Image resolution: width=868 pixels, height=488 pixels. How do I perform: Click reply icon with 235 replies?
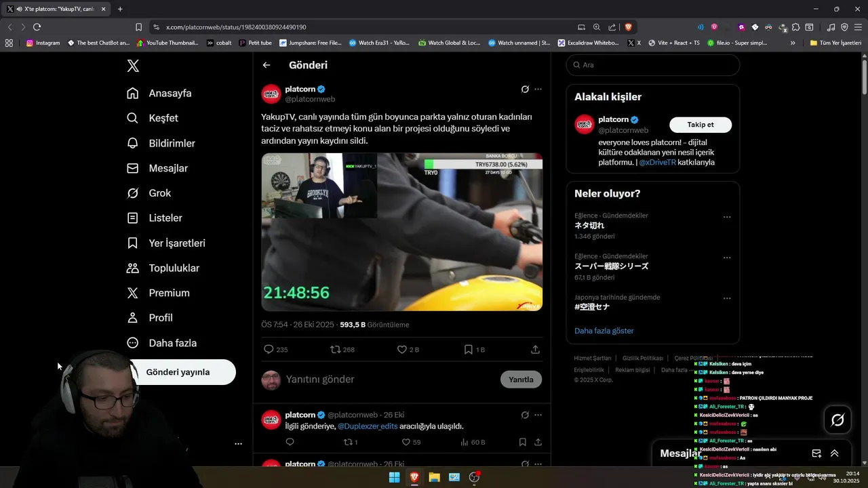coord(269,350)
